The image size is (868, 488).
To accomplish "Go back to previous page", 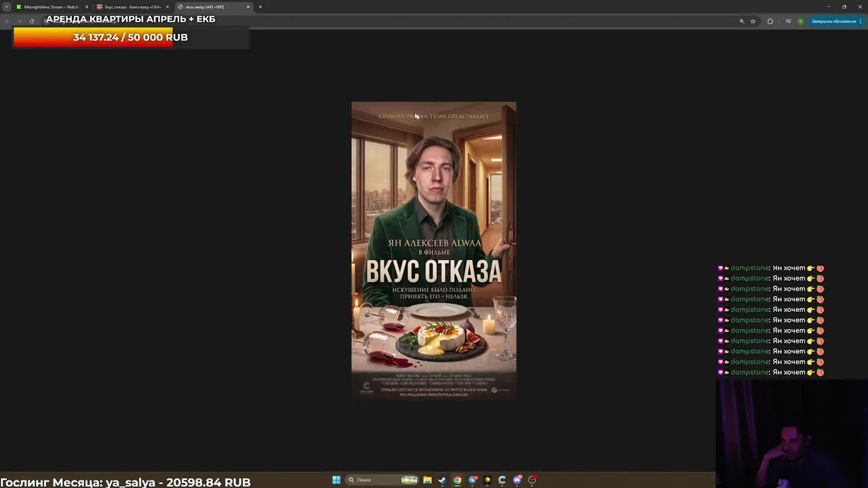I will [7, 21].
